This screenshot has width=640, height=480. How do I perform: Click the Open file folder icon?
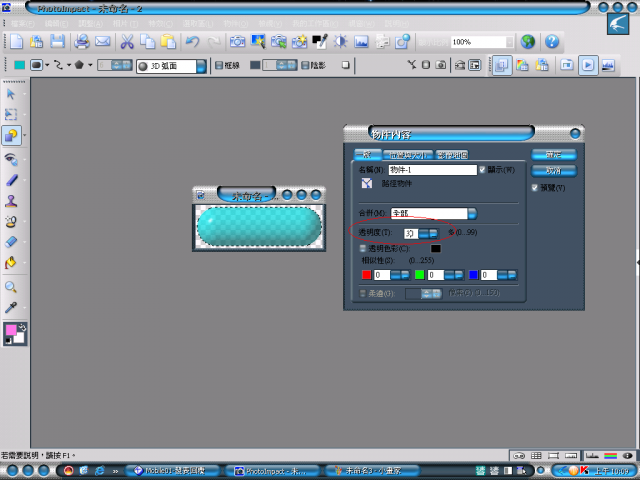[36, 42]
